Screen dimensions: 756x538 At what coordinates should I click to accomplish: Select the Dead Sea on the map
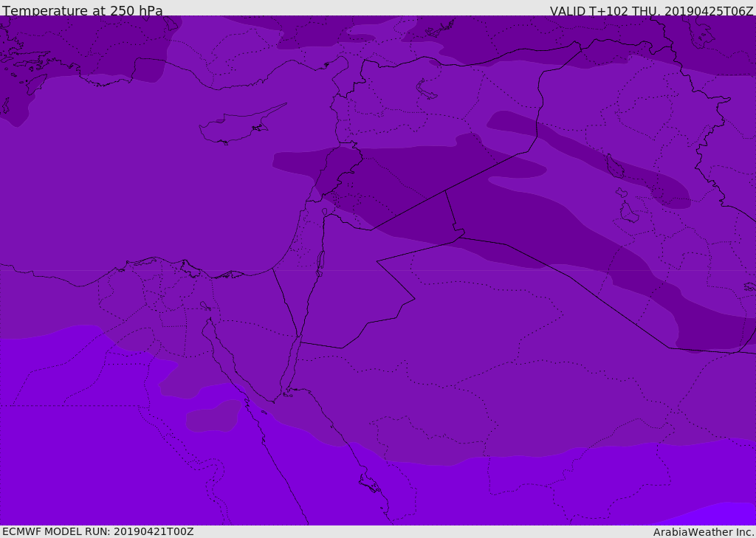pyautogui.click(x=320, y=261)
